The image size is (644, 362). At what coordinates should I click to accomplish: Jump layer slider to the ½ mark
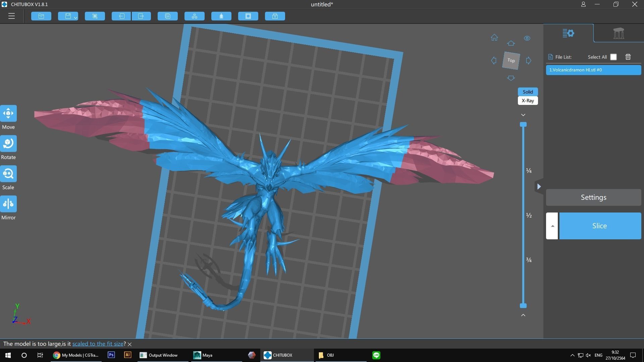pos(529,216)
